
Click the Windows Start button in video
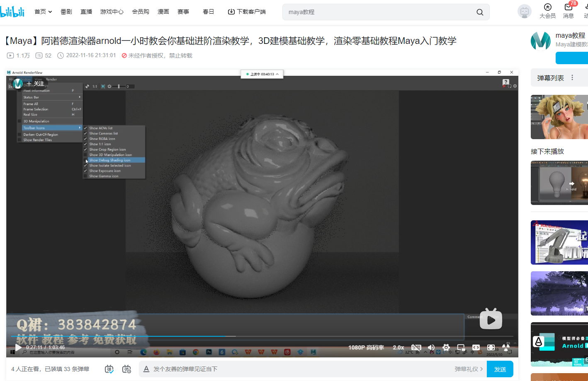[x=12, y=352]
